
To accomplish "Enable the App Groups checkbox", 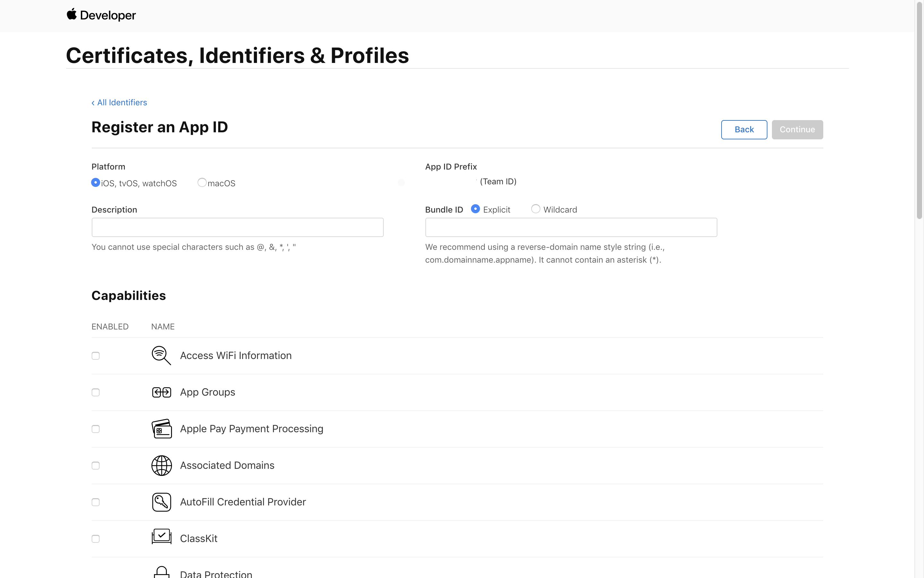I will coord(96,393).
